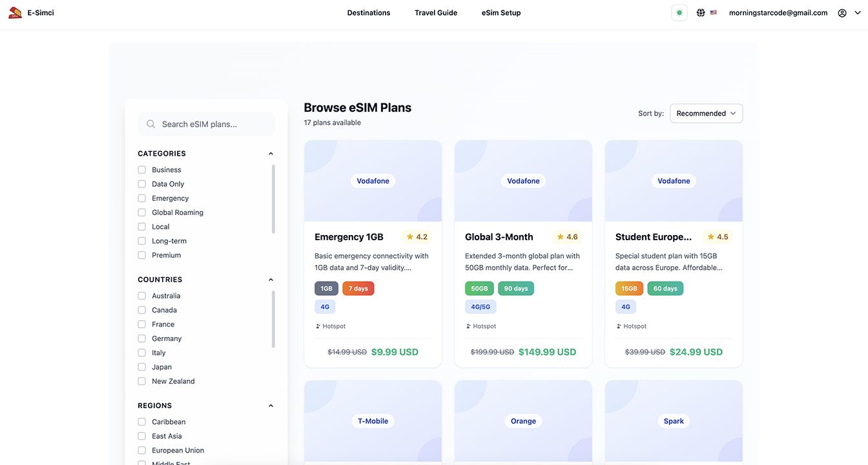Image resolution: width=868 pixels, height=465 pixels.
Task: Go to eSim Setup page
Action: pos(501,13)
